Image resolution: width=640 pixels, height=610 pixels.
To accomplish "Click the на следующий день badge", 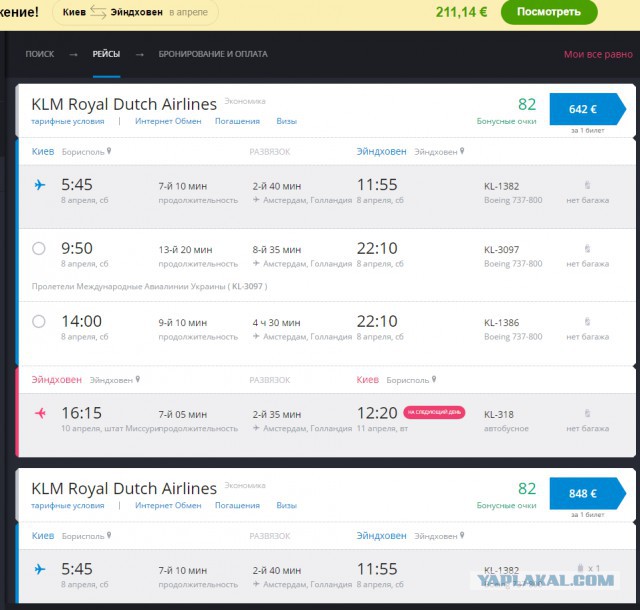I will pyautogui.click(x=434, y=412).
